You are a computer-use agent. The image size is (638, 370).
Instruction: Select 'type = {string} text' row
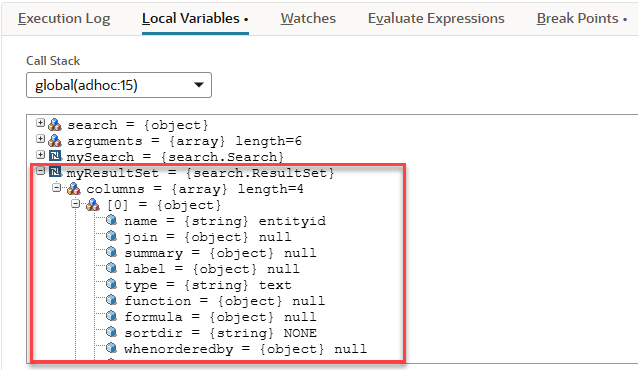[208, 285]
